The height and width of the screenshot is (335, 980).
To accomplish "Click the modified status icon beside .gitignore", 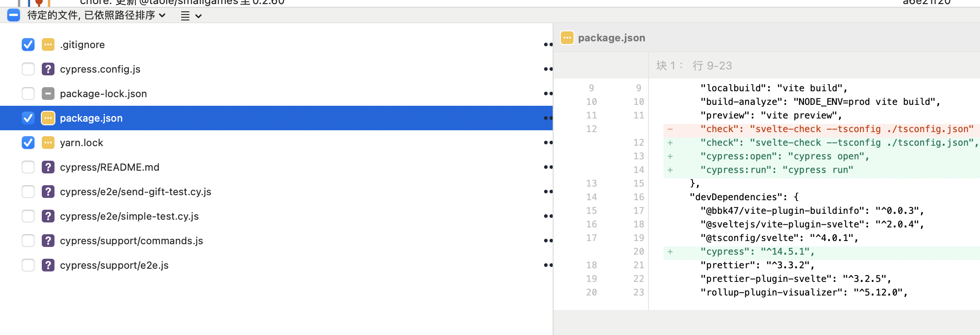I will point(48,44).
